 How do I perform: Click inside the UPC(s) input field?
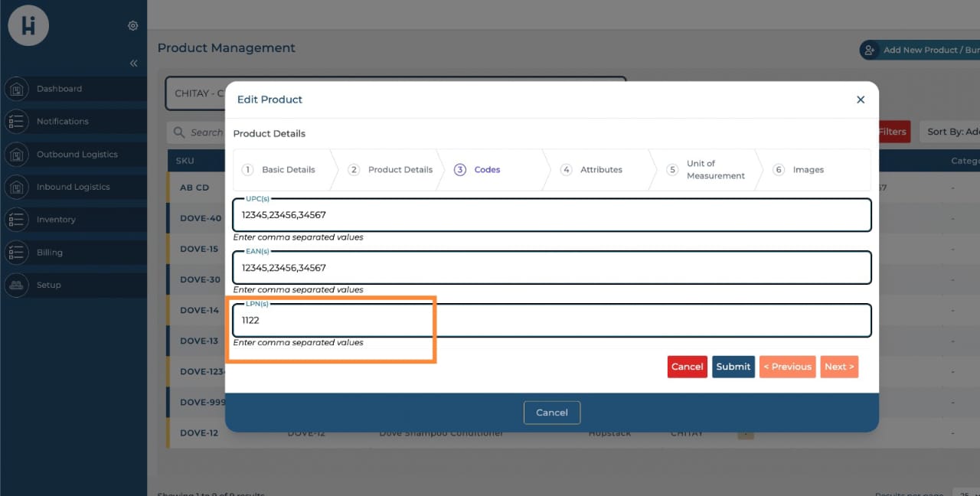click(x=551, y=215)
